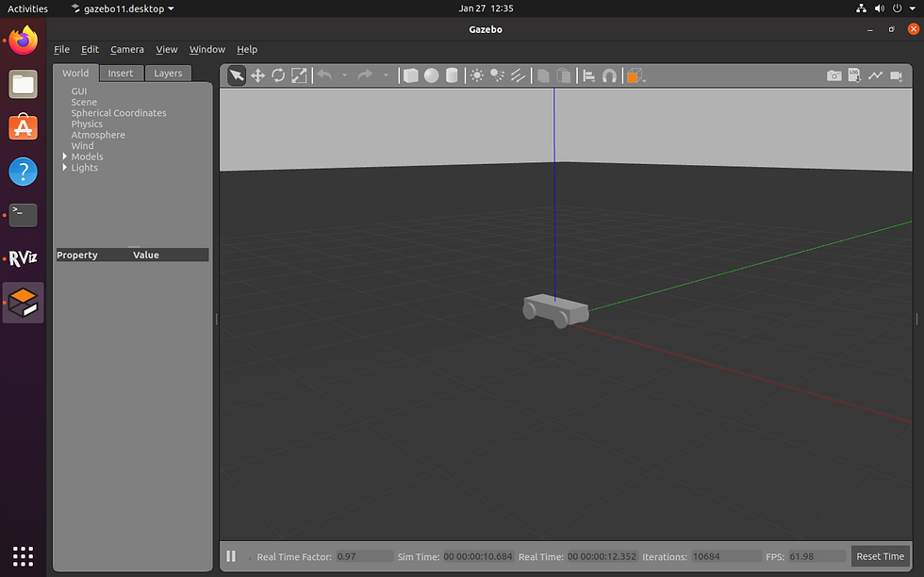This screenshot has width=924, height=577.
Task: Open the Camera menu
Action: tap(127, 50)
